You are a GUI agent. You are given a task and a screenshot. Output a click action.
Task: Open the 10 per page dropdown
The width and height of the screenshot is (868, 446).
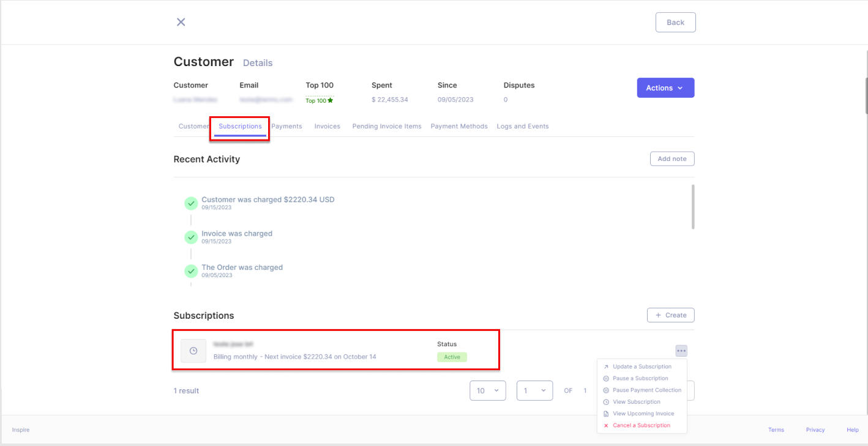488,390
